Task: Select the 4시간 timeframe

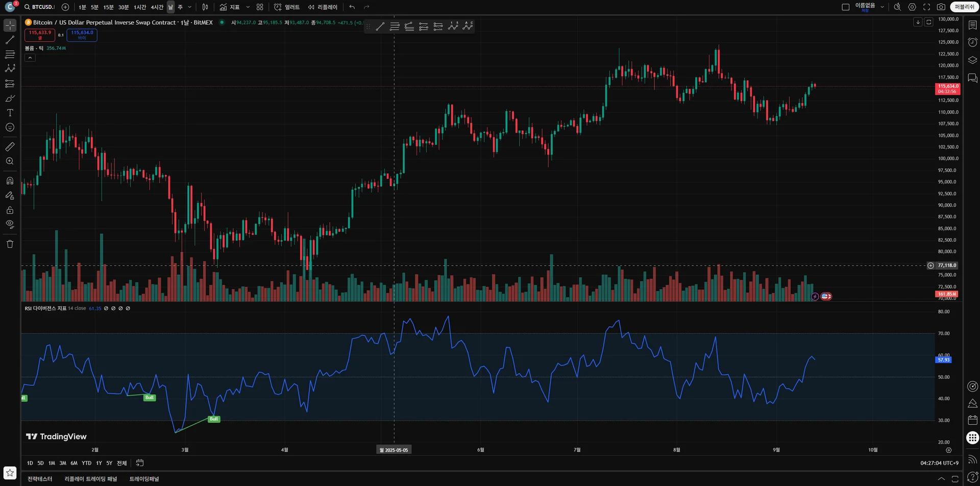Action: pos(157,7)
